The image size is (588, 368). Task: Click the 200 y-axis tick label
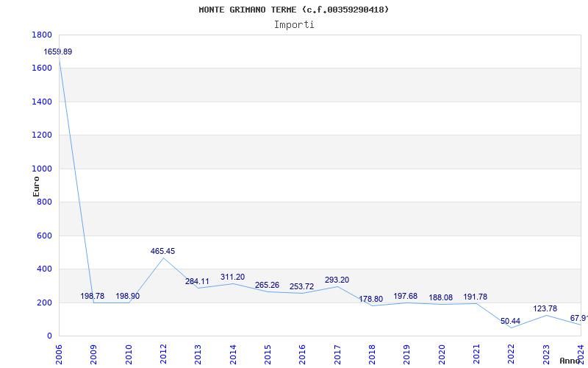pyautogui.click(x=45, y=302)
